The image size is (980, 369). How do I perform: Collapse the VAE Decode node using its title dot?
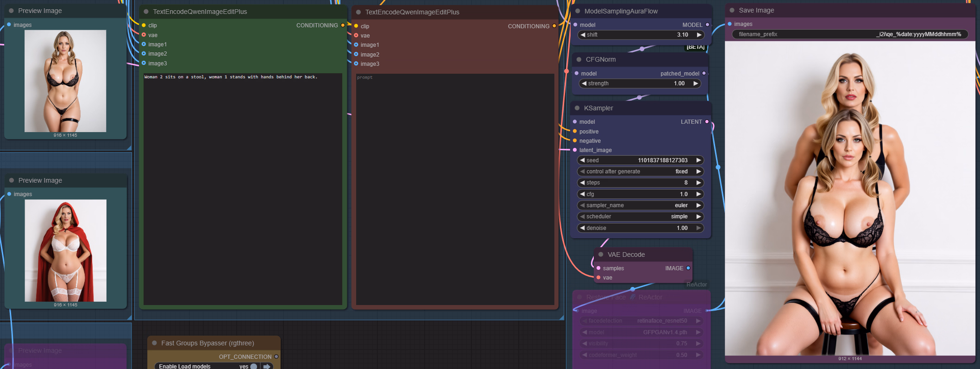[x=601, y=254]
